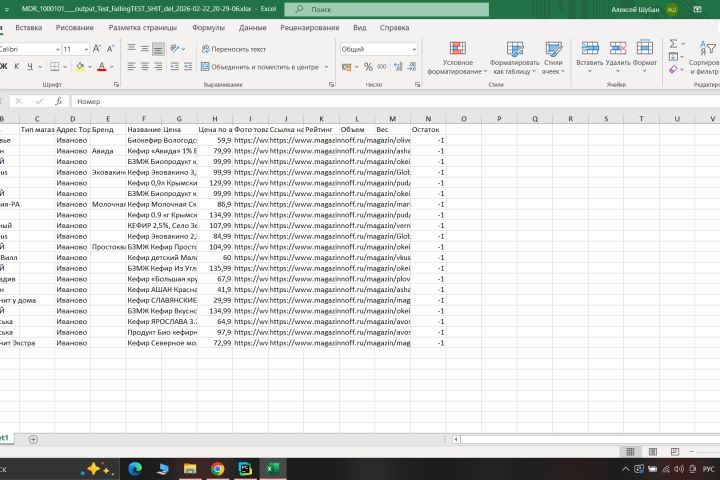Screen dimensions: 720x480
Task: Toggle italic formatting (К)
Action: (17, 67)
